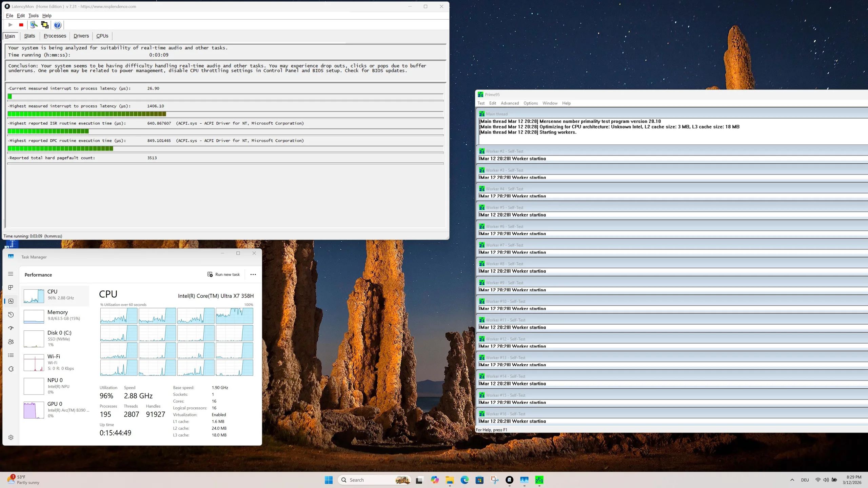The image size is (868, 488).
Task: Open Task Manager settings gear
Action: point(11,438)
